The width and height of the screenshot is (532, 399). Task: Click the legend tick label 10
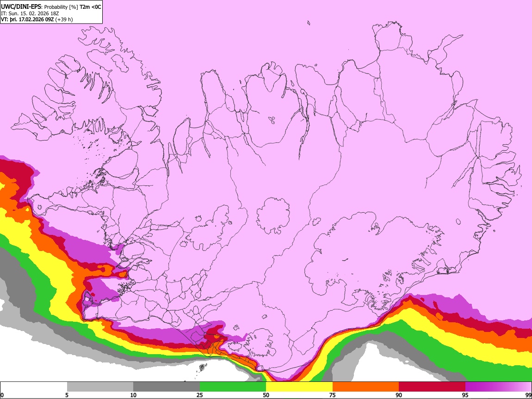pos(133,395)
